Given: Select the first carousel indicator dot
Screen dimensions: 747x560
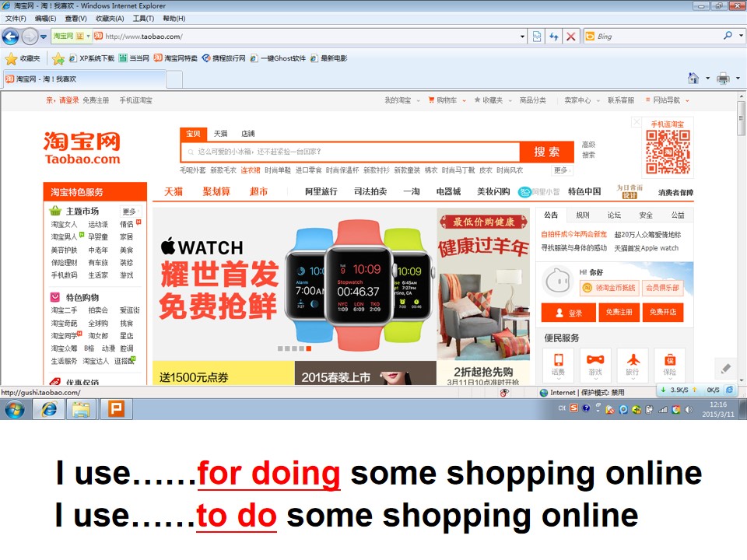Looking at the screenshot, I should click(x=280, y=348).
